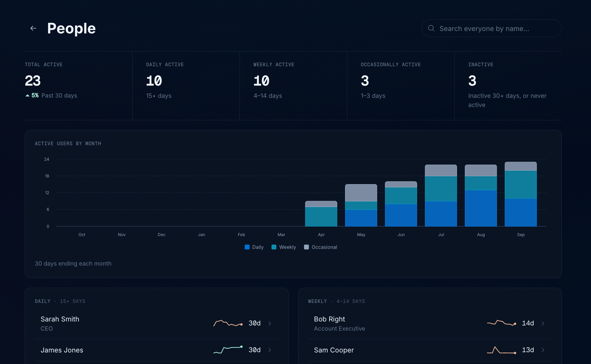The width and height of the screenshot is (591, 364).
Task: Toggle the Occasional legend gray swatch
Action: click(306, 247)
